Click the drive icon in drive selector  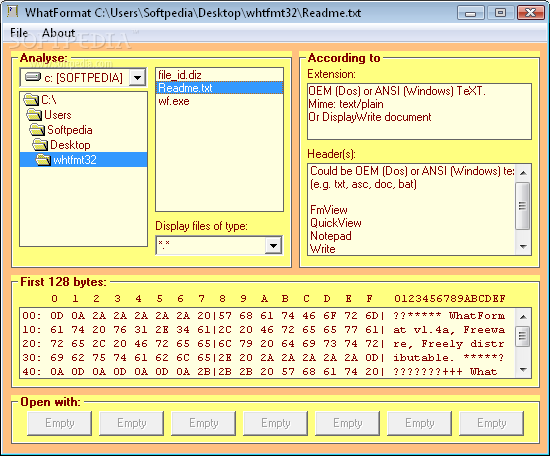pos(33,77)
